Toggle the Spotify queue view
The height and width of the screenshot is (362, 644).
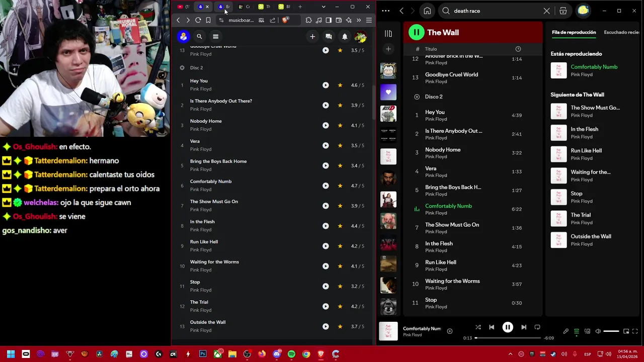pos(577,331)
